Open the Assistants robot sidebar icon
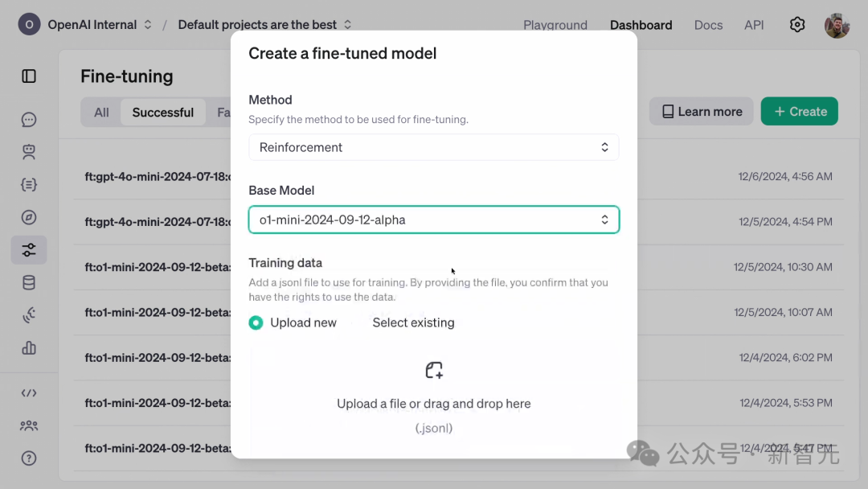Viewport: 868px width, 489px height. coord(29,152)
